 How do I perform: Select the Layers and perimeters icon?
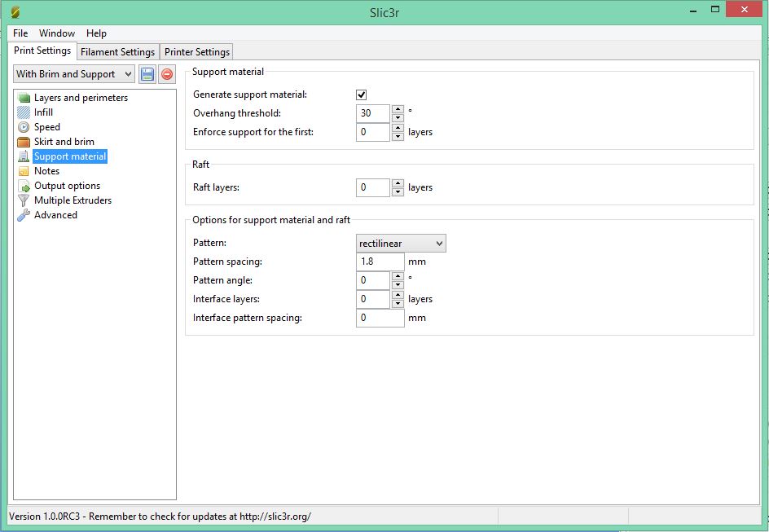pyautogui.click(x=24, y=98)
